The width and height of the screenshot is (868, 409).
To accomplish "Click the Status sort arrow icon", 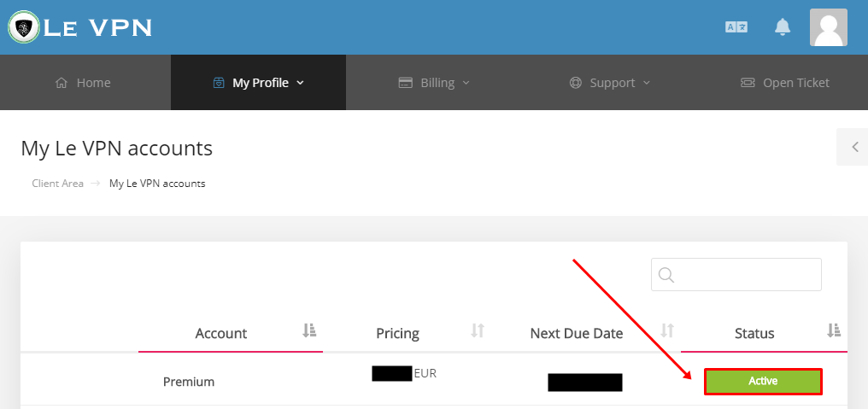I will (834, 331).
